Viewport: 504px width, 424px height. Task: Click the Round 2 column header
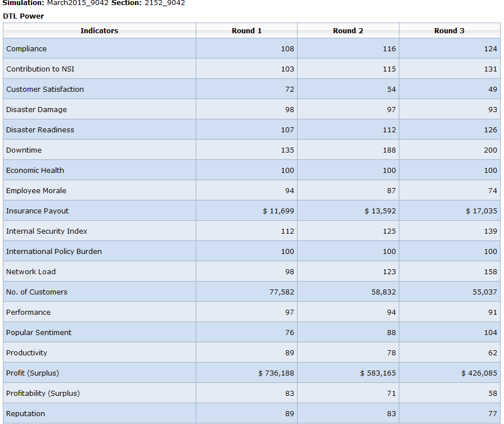[x=348, y=30]
